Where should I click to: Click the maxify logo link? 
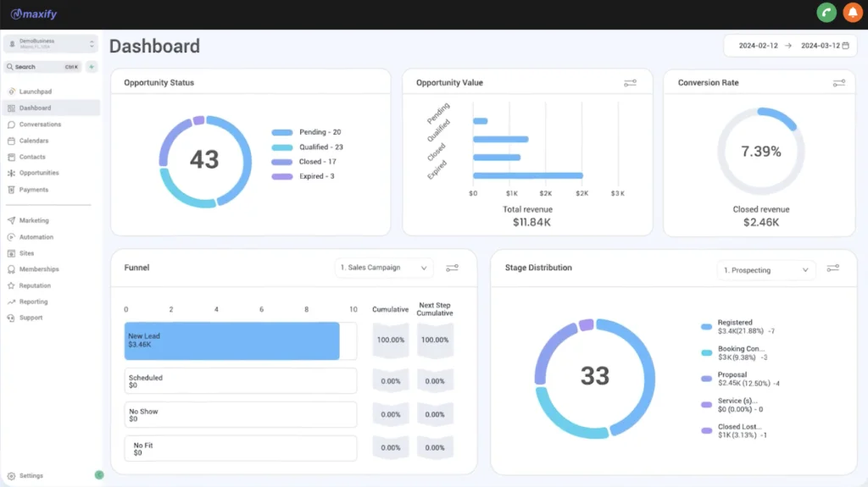click(x=34, y=14)
